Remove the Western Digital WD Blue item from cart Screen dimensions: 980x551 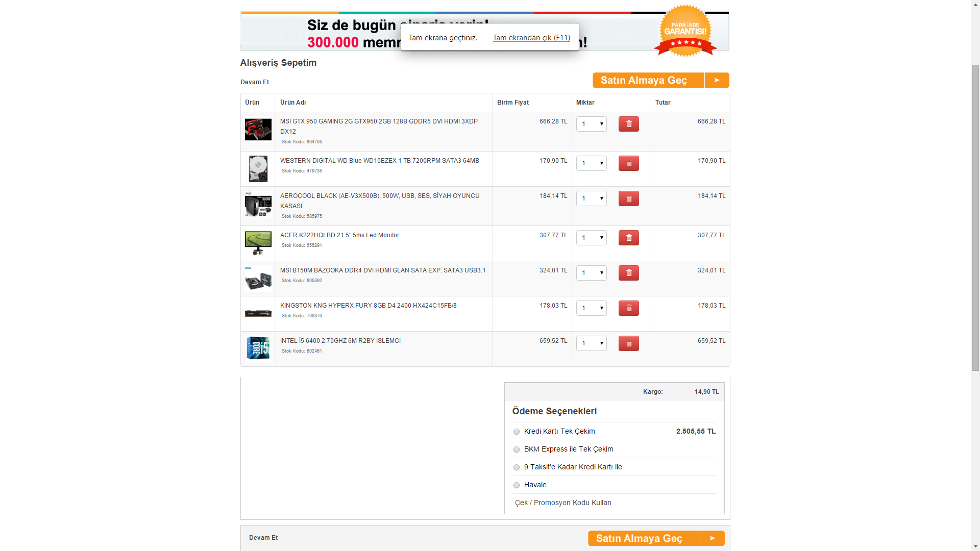628,163
